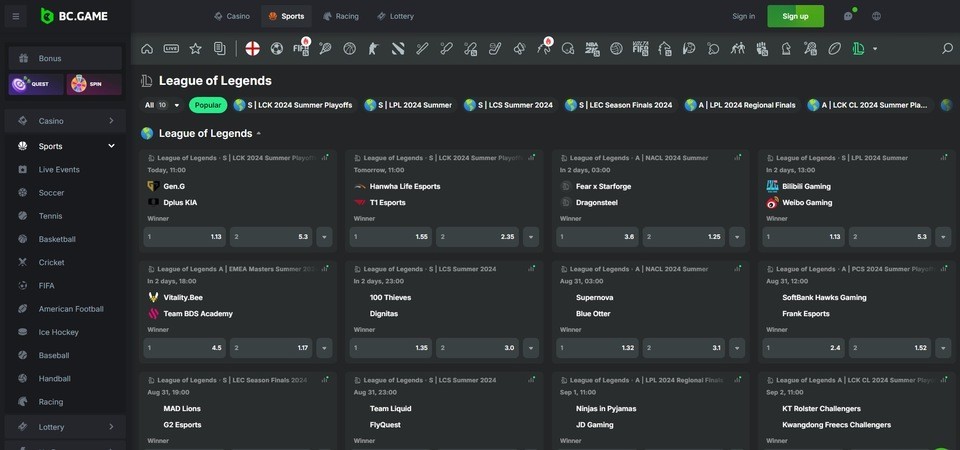Image resolution: width=960 pixels, height=450 pixels.
Task: Click the green Sign up button
Action: pyautogui.click(x=795, y=16)
